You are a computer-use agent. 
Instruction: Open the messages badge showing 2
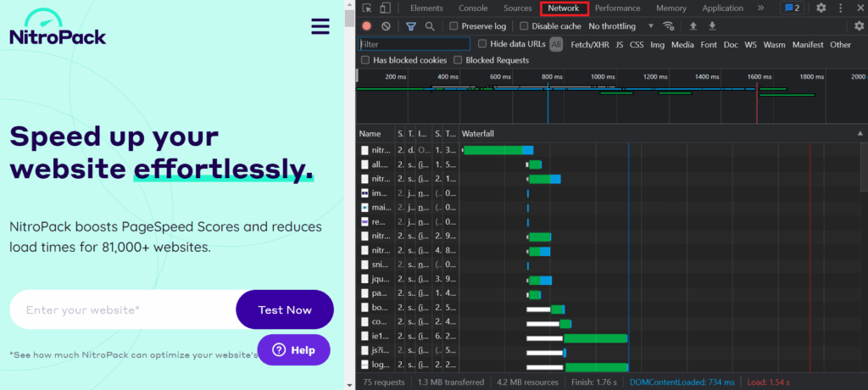tap(793, 8)
